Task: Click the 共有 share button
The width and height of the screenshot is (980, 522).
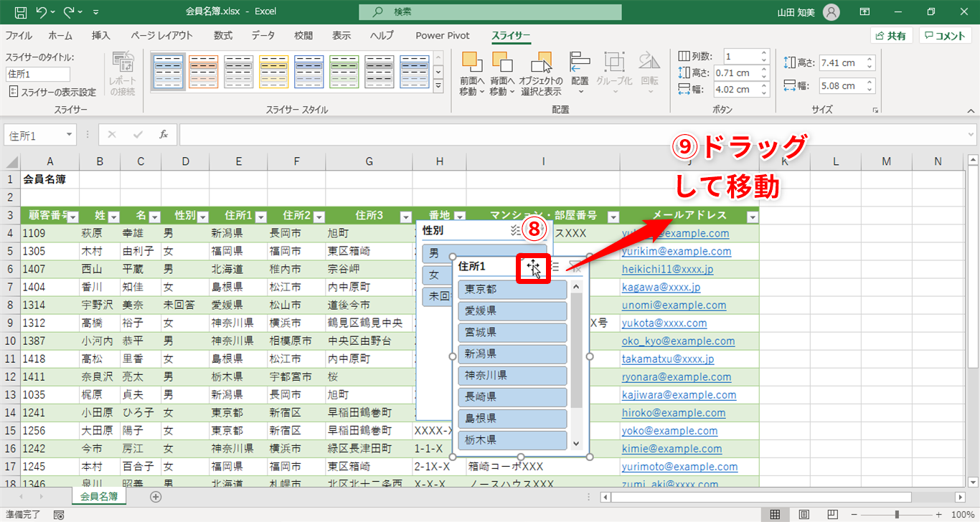Action: tap(891, 36)
